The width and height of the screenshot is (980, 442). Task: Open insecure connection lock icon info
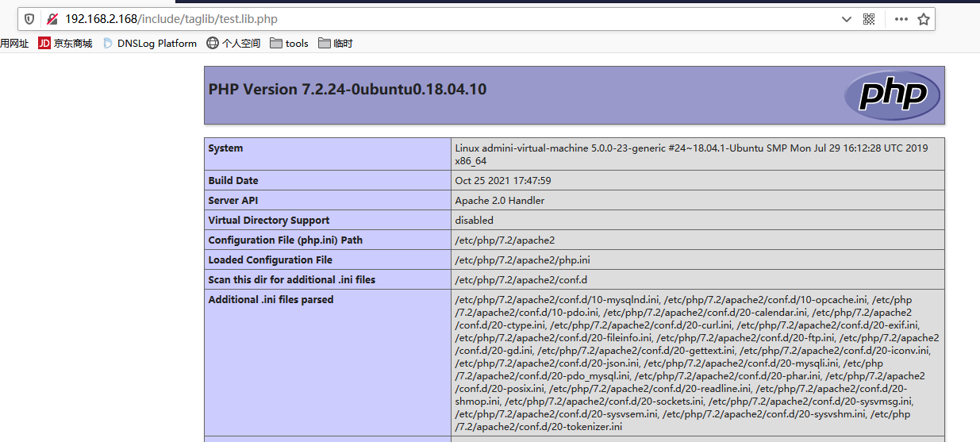pyautogui.click(x=52, y=19)
